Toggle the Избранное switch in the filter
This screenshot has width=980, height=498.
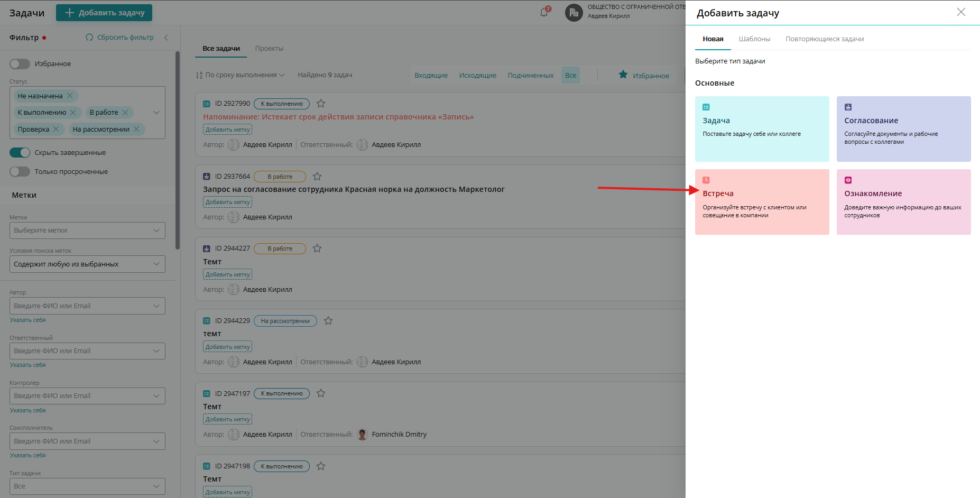20,64
